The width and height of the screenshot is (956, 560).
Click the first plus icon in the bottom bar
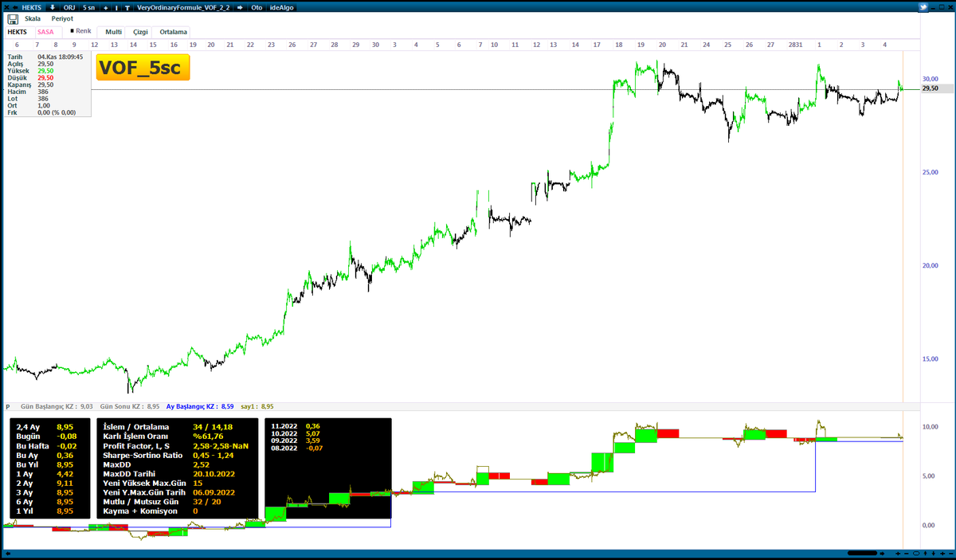click(x=898, y=554)
